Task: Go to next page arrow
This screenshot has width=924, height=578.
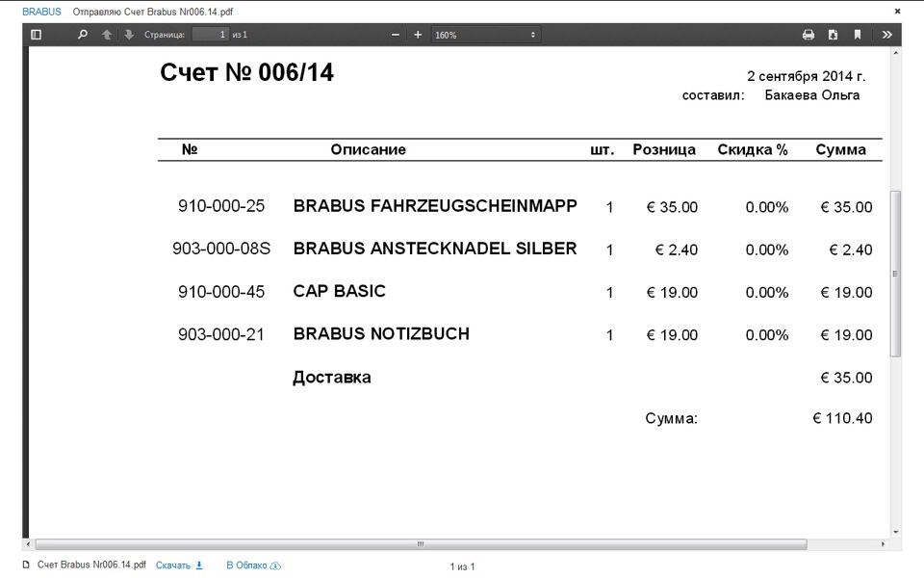Action: point(129,35)
